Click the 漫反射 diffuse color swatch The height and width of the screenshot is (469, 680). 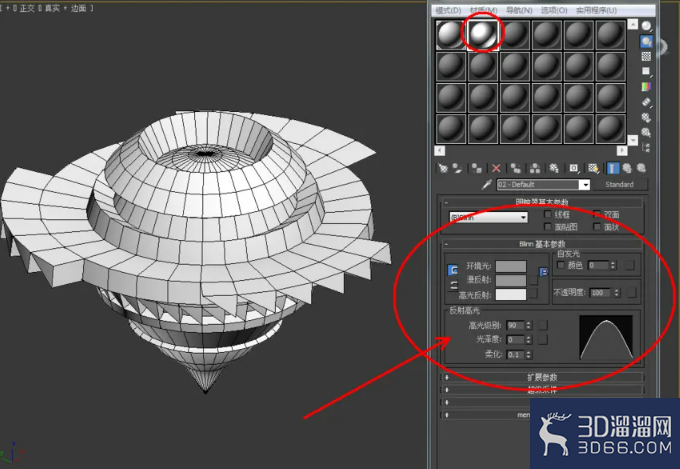point(511,280)
